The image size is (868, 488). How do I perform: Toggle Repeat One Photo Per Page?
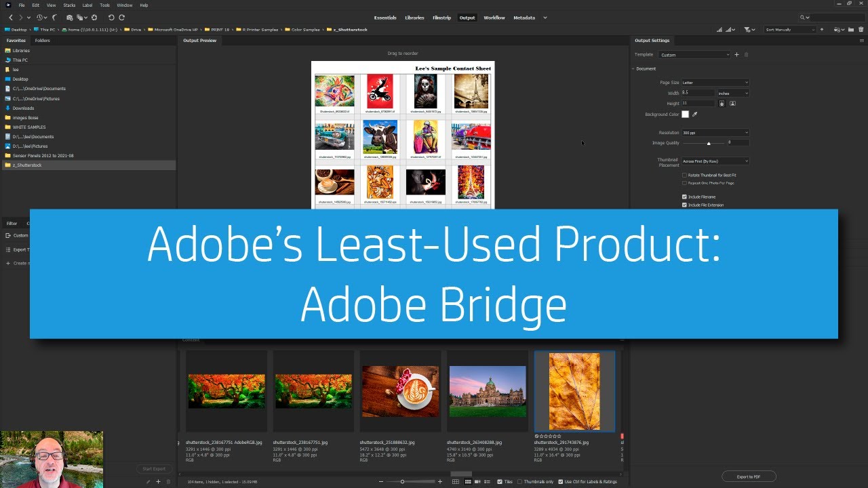684,183
